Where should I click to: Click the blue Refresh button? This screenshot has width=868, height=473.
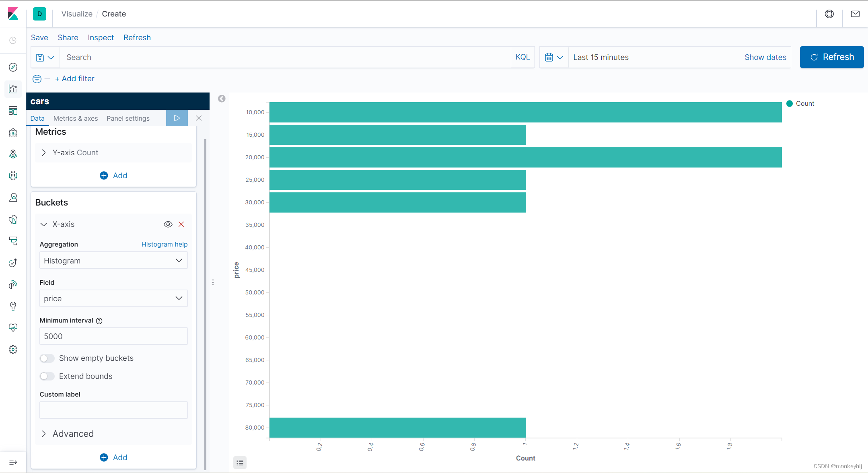point(831,57)
